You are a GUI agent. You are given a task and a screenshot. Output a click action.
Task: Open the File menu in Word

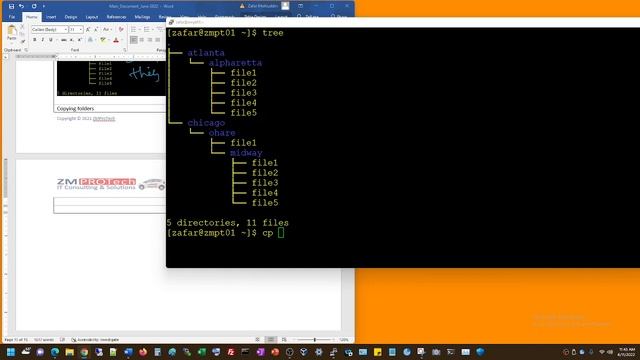12,17
